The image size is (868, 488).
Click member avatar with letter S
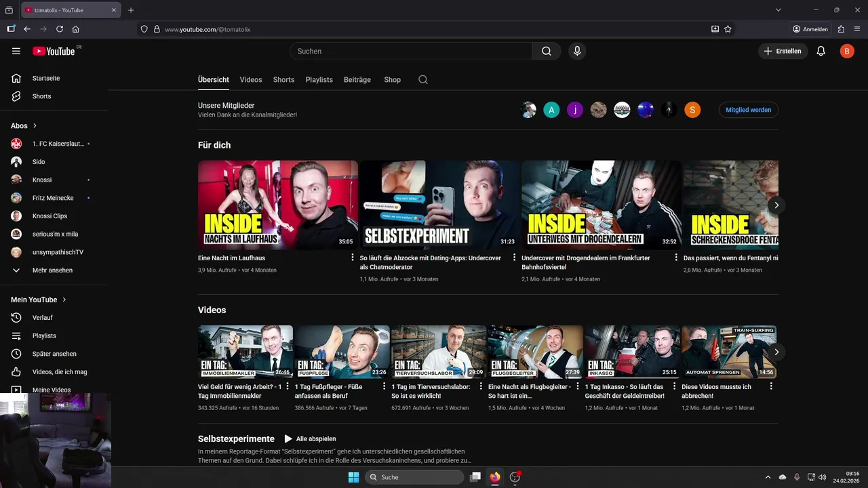pyautogui.click(x=692, y=110)
